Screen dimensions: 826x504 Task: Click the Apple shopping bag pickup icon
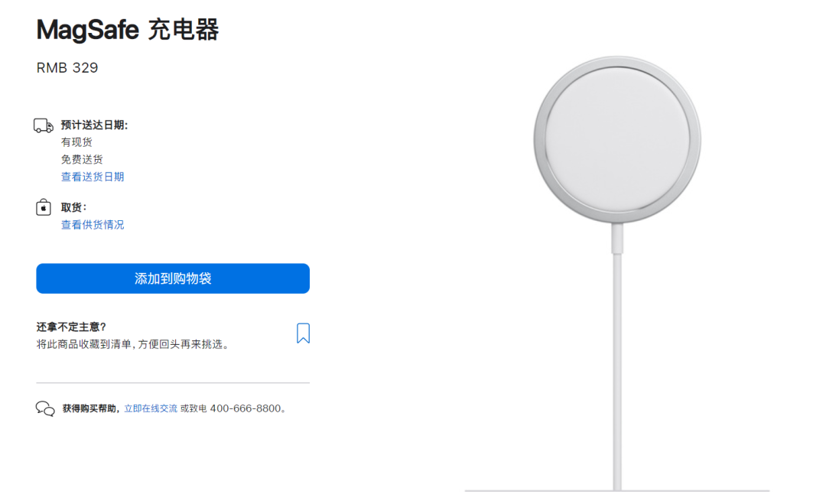click(x=44, y=208)
